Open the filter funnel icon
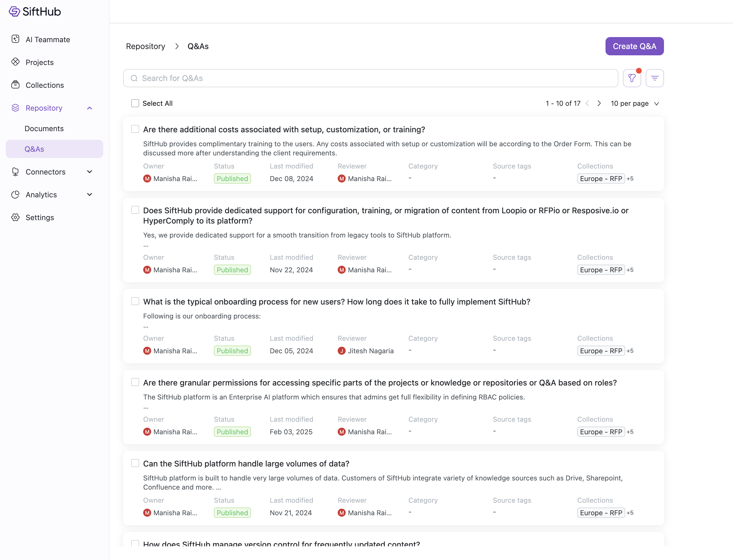 click(632, 78)
